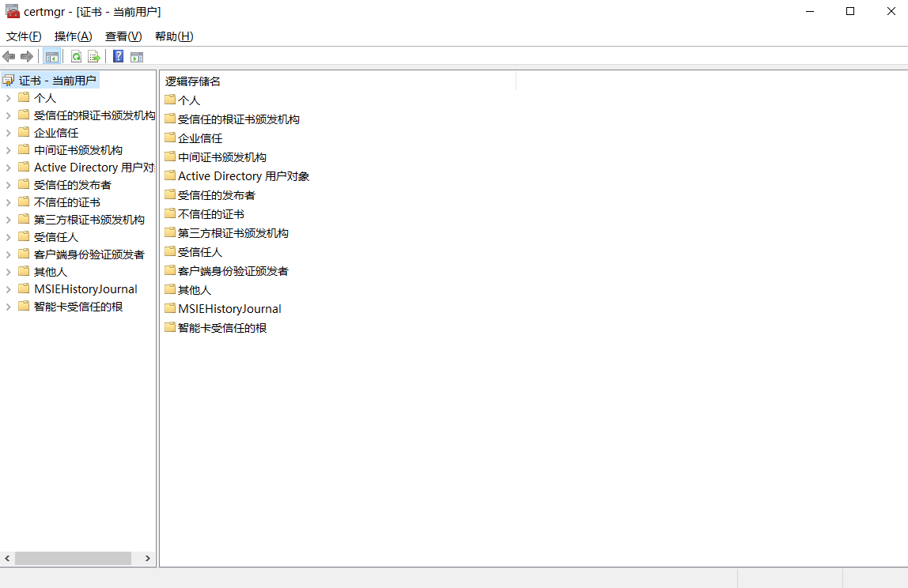Open the 帮助(H) menu

coord(174,36)
